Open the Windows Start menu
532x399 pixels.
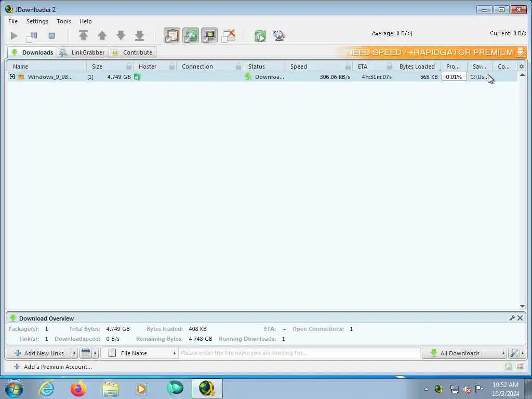coord(14,389)
